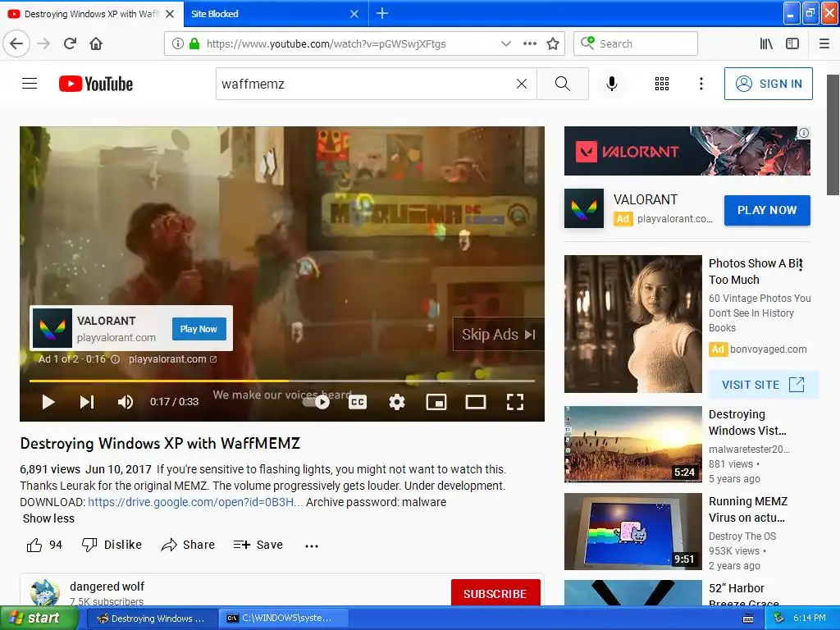
Task: Click Skip Ads button
Action: (x=498, y=335)
